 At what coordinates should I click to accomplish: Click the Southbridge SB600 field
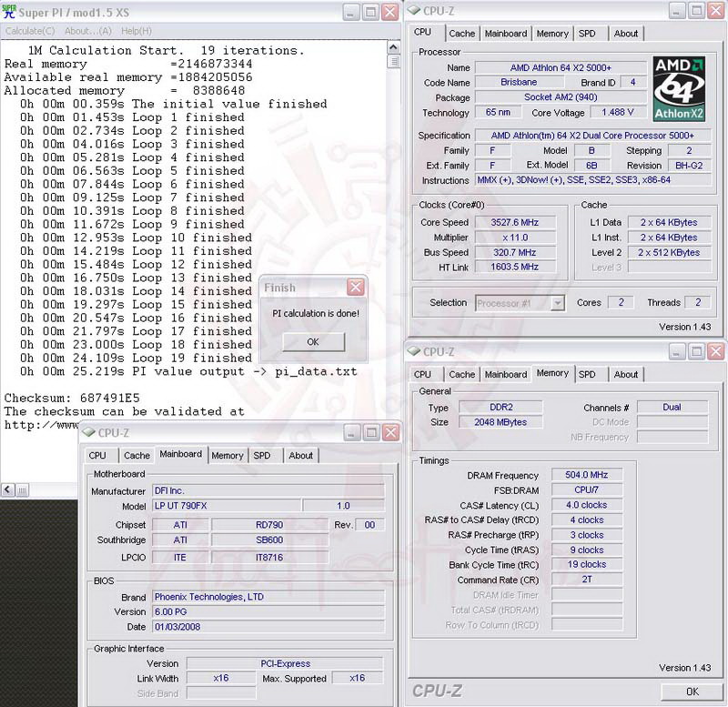tap(269, 540)
